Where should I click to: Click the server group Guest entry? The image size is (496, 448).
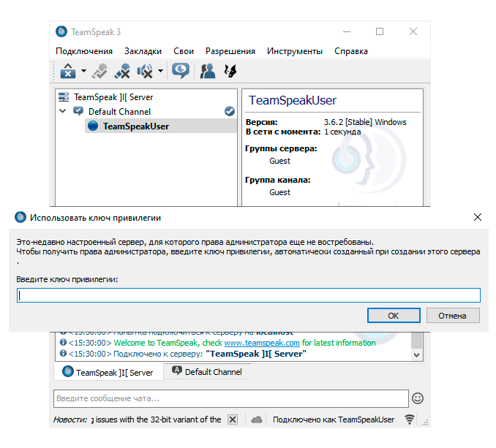pyautogui.click(x=279, y=161)
